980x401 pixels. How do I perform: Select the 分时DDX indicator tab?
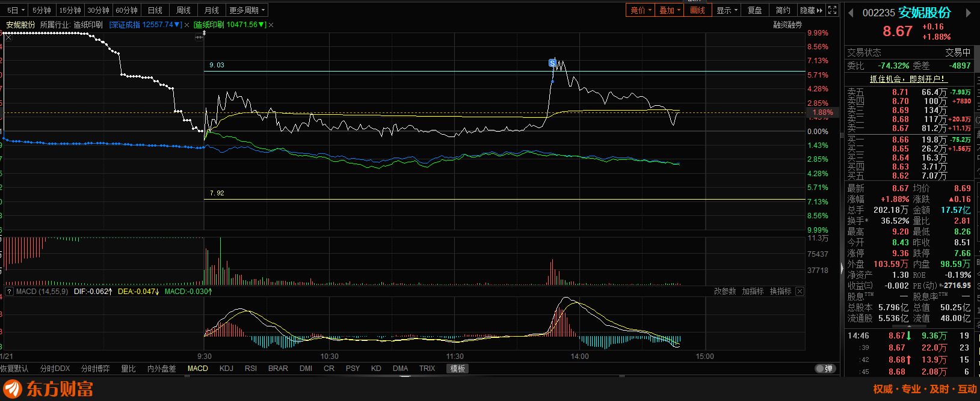[55, 369]
